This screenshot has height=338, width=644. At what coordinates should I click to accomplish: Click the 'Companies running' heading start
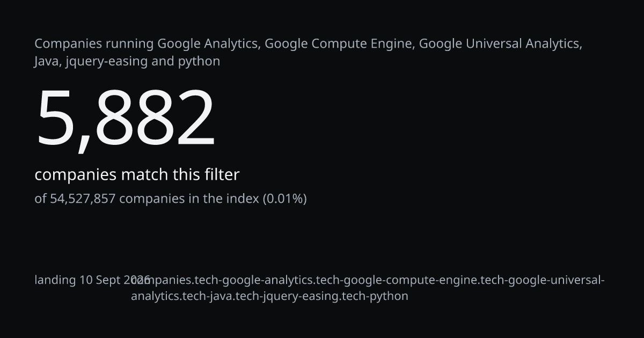(x=94, y=44)
